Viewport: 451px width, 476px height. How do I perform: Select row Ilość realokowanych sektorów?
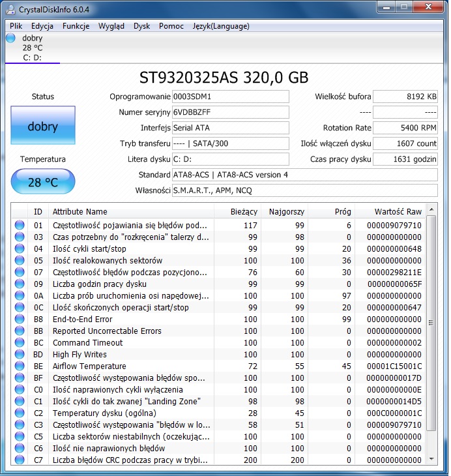[218, 260]
